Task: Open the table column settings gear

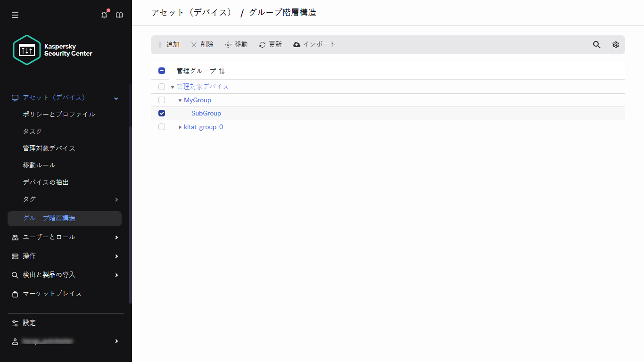Action: pyautogui.click(x=615, y=44)
